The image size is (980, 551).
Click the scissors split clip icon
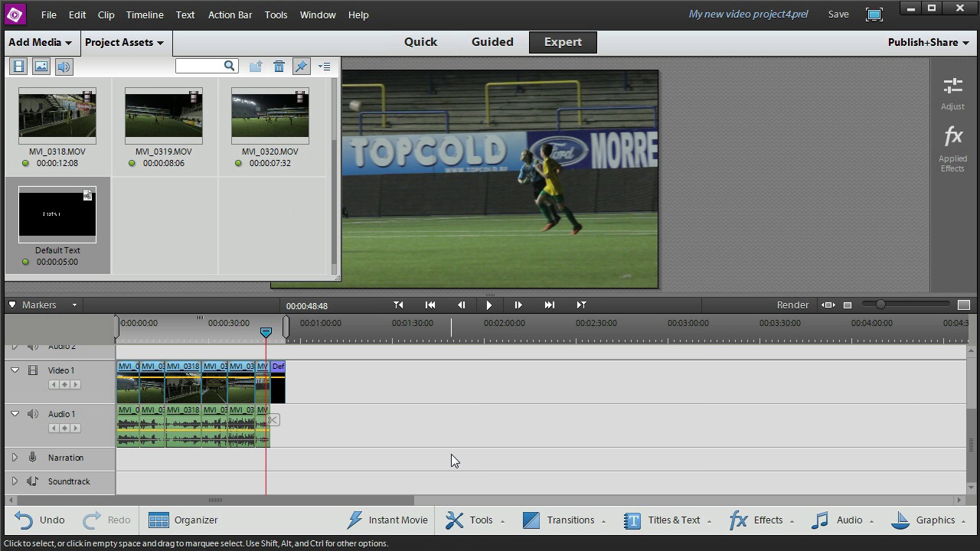[273, 419]
